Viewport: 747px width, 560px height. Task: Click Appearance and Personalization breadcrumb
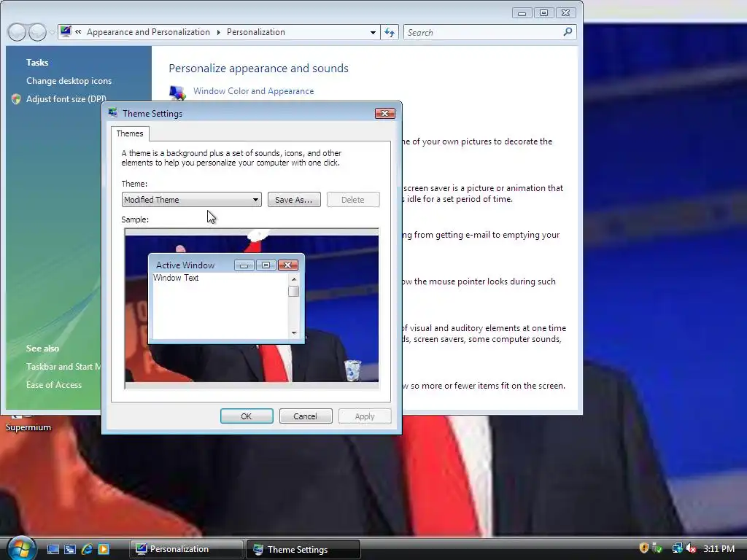(x=148, y=32)
